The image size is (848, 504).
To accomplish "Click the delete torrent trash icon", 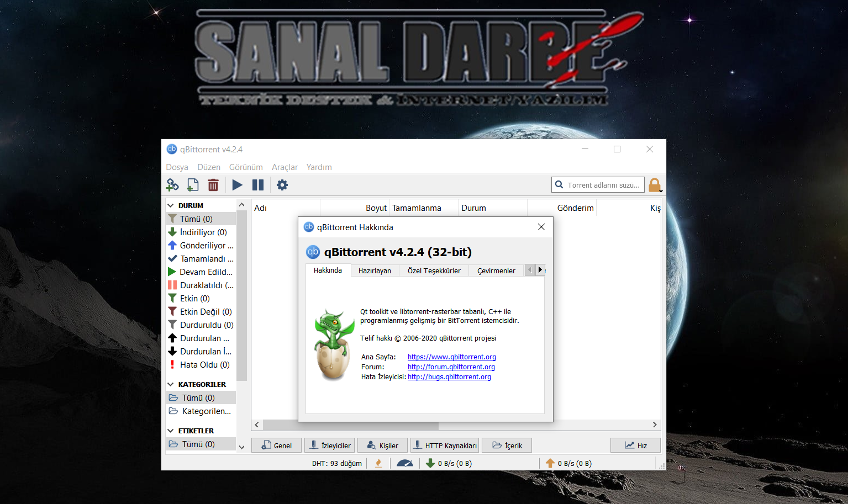I will [x=213, y=185].
